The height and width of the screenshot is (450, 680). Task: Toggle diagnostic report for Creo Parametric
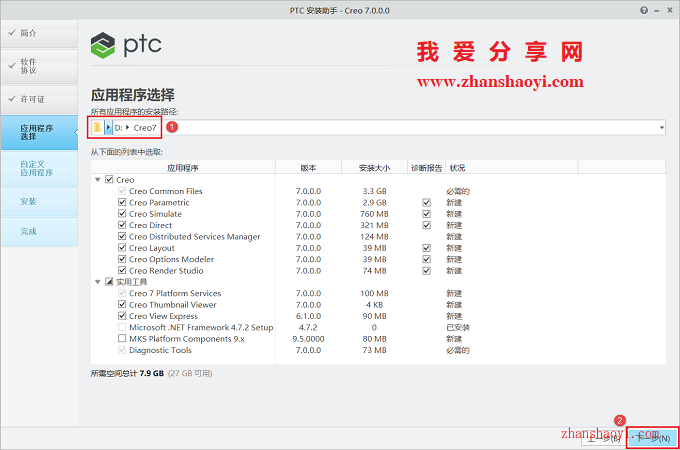pyautogui.click(x=427, y=202)
